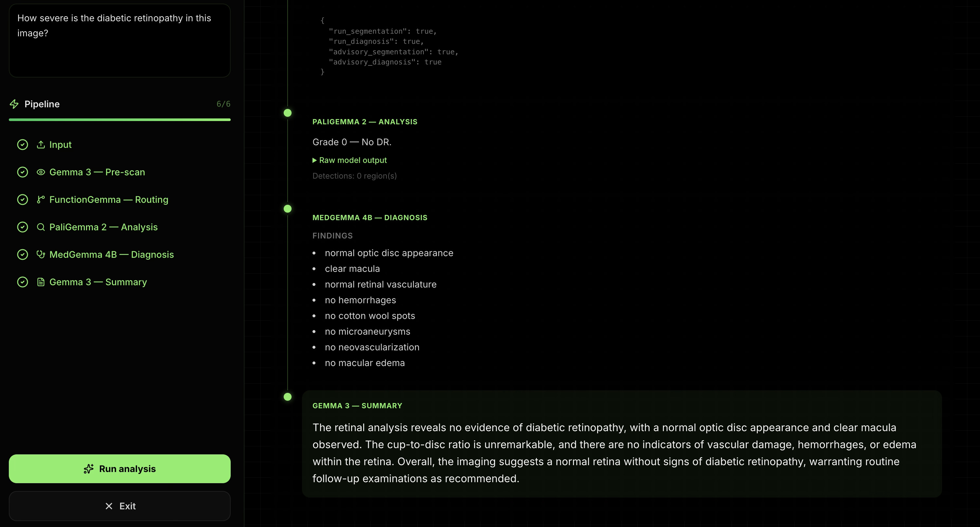Click the Exit button

pyautogui.click(x=119, y=506)
